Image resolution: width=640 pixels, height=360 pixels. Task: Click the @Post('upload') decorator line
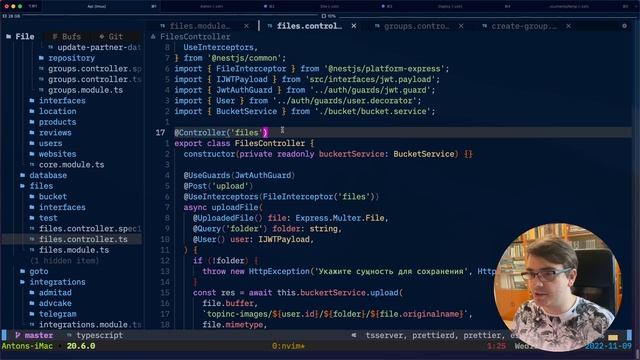coord(218,186)
